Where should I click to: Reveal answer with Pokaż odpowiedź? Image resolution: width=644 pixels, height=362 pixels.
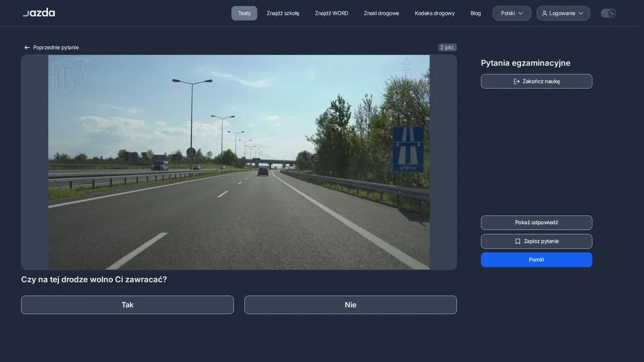pos(537,223)
